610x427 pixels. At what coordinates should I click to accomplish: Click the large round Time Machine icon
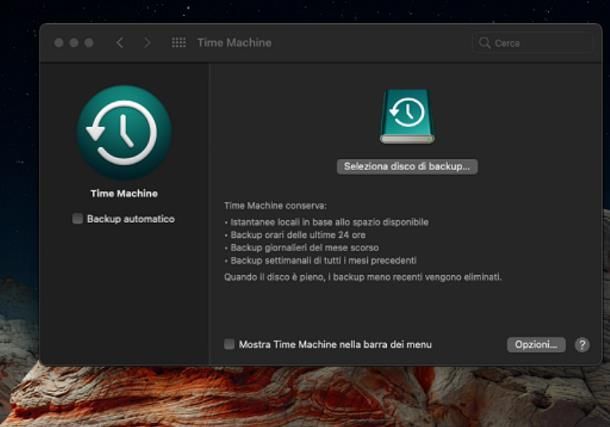124,133
